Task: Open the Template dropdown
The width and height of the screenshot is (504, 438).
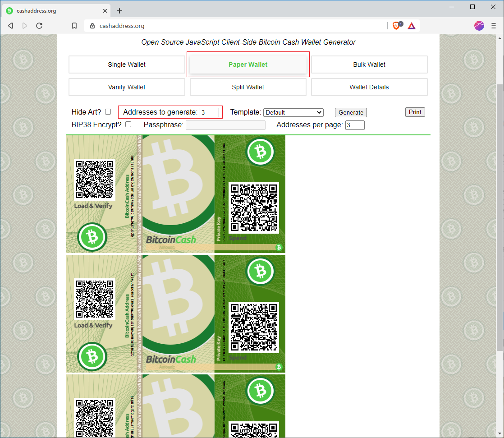Action: (x=293, y=112)
